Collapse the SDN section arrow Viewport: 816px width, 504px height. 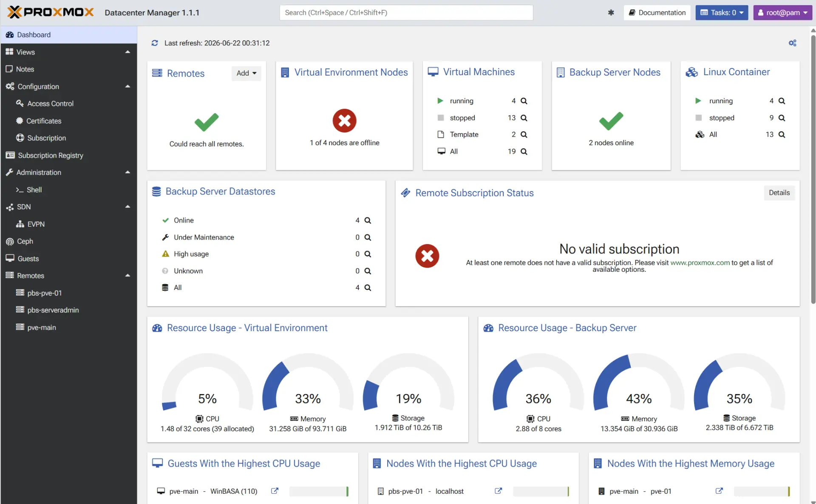[x=127, y=206]
